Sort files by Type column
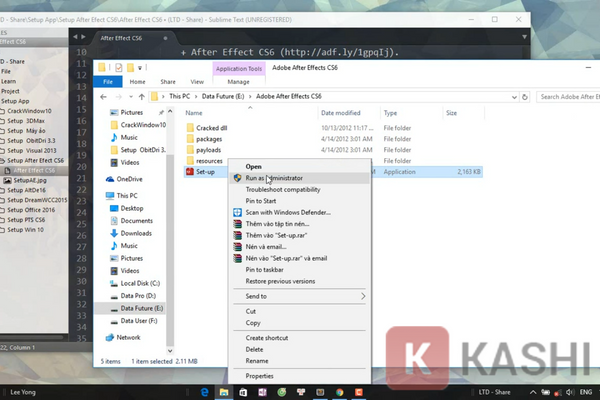 pyautogui.click(x=390, y=113)
